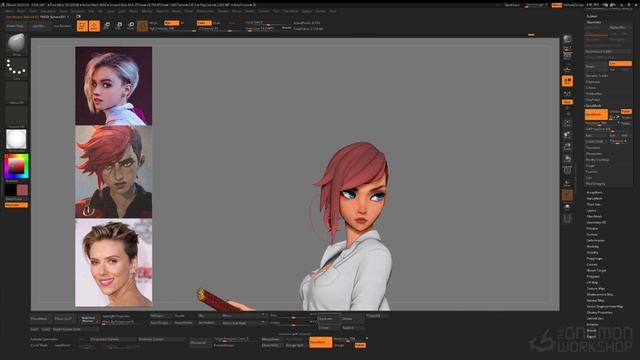Viewport: 640px width, 360px height.
Task: Toggle the orange Polish button on bottom shelf
Action: [360, 345]
